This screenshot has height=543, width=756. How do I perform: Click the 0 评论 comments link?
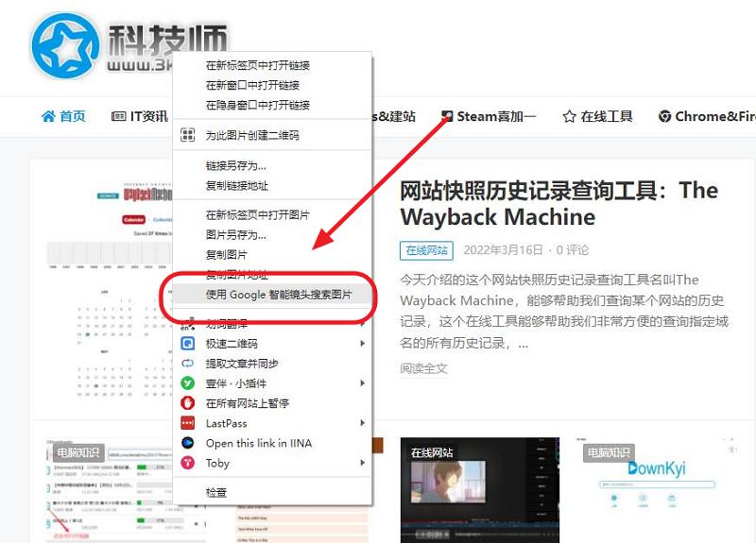573,250
